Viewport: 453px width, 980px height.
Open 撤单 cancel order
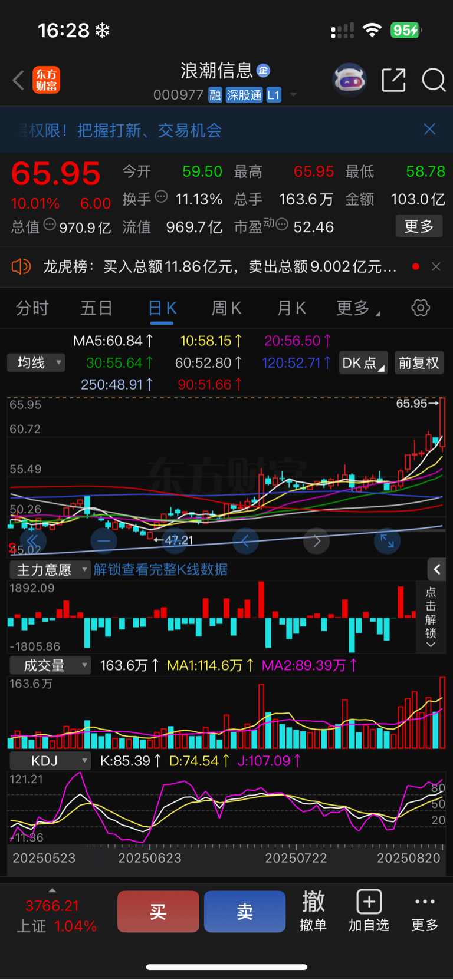pos(313,910)
